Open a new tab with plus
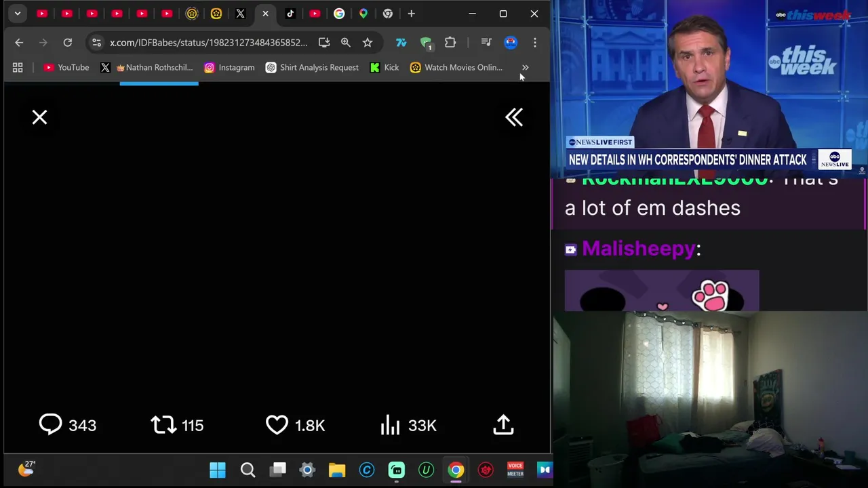The width and height of the screenshot is (868, 488). [x=411, y=14]
